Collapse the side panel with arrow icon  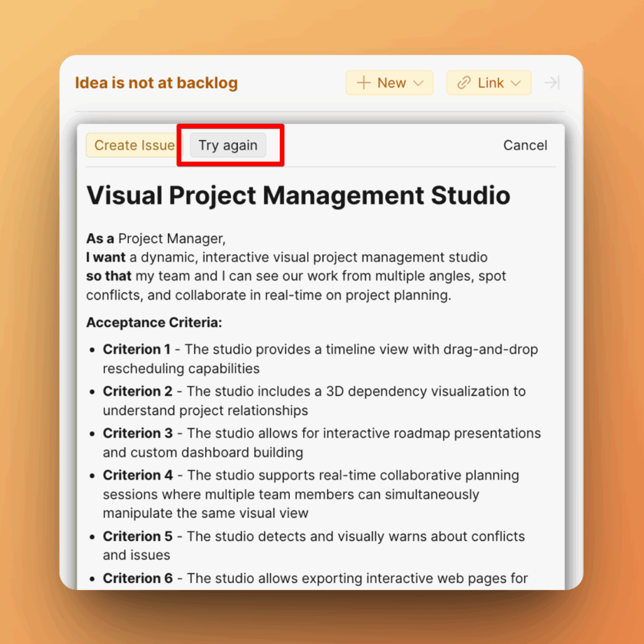[x=552, y=83]
